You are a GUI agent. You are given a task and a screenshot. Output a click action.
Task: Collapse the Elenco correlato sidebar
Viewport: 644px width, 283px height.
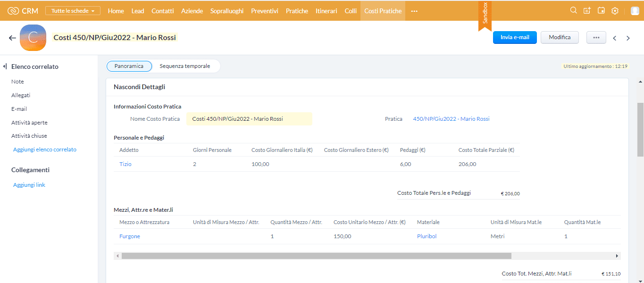(x=5, y=67)
